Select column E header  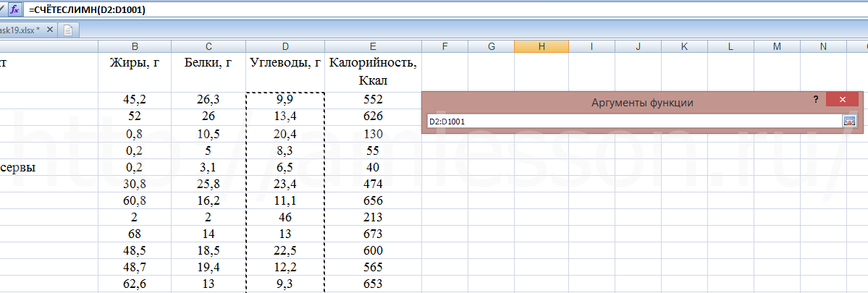pyautogui.click(x=373, y=47)
